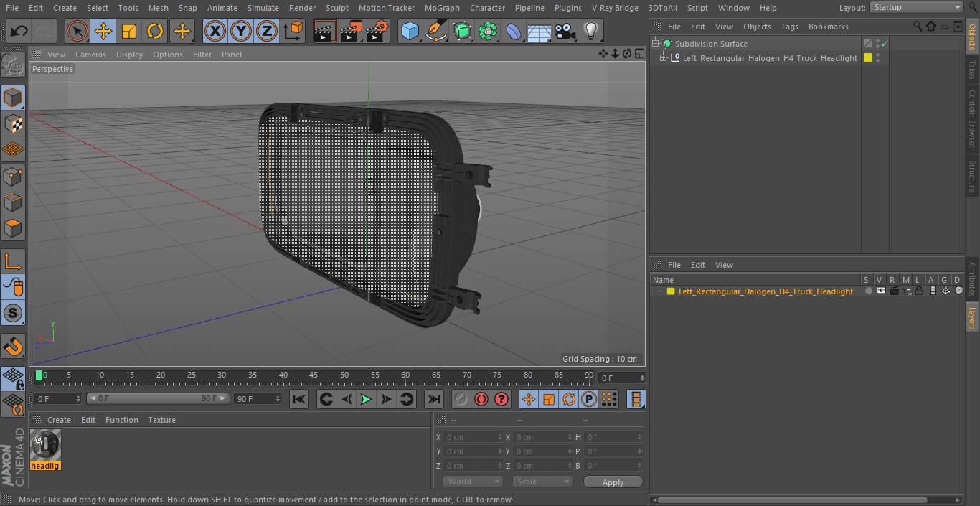This screenshot has width=980, height=506.
Task: Add a Subdivision Surface generator
Action: pos(462,31)
